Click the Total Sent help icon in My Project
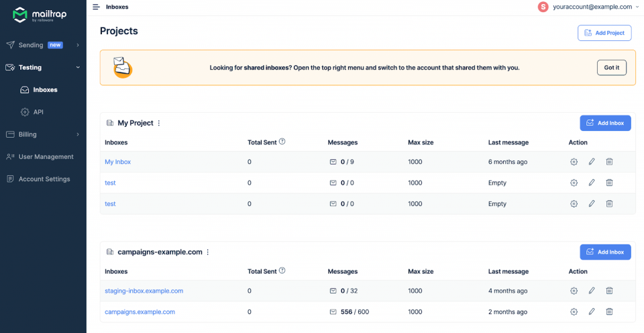The image size is (644, 333). (282, 142)
